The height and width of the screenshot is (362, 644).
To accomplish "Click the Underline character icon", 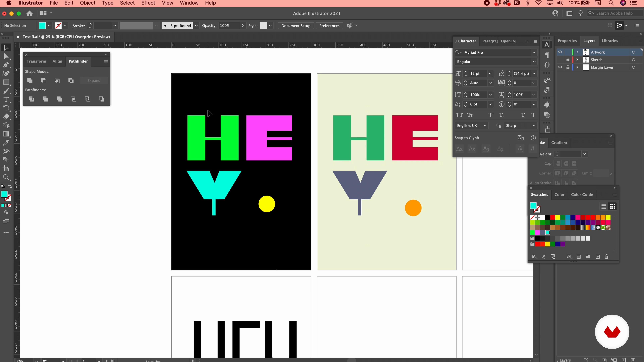I will coord(523,115).
